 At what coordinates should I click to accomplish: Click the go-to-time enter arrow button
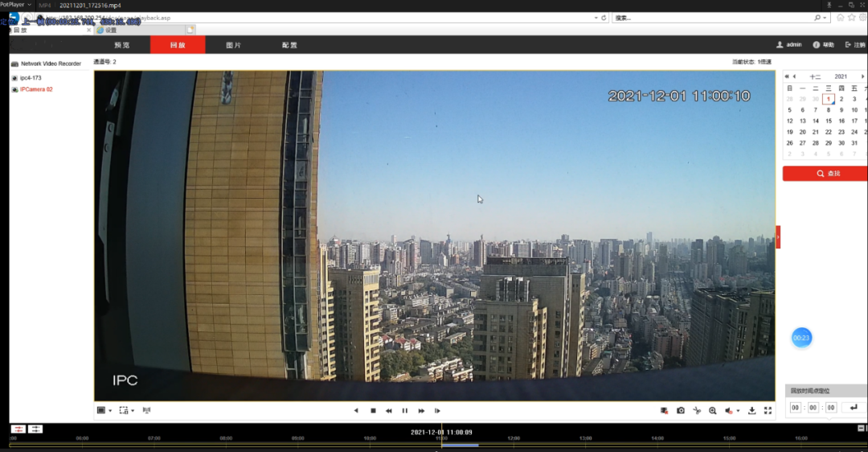(x=853, y=408)
